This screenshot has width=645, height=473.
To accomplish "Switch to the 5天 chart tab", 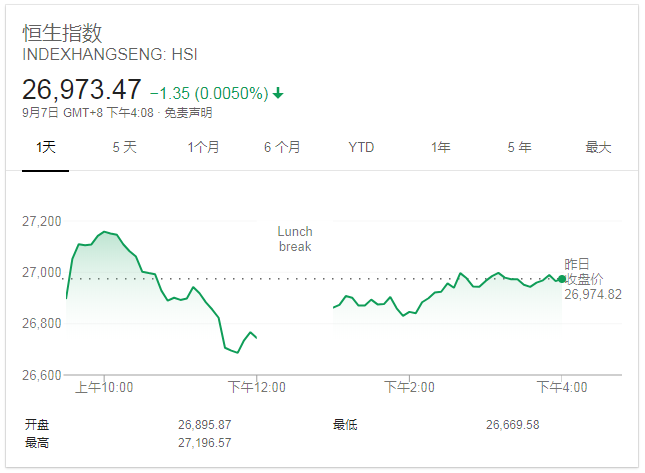I will tap(124, 147).
